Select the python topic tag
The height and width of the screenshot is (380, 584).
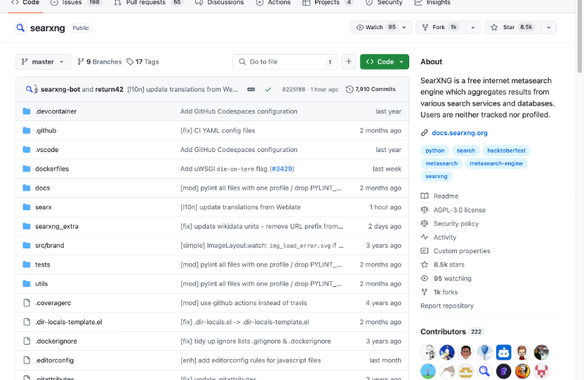(435, 151)
